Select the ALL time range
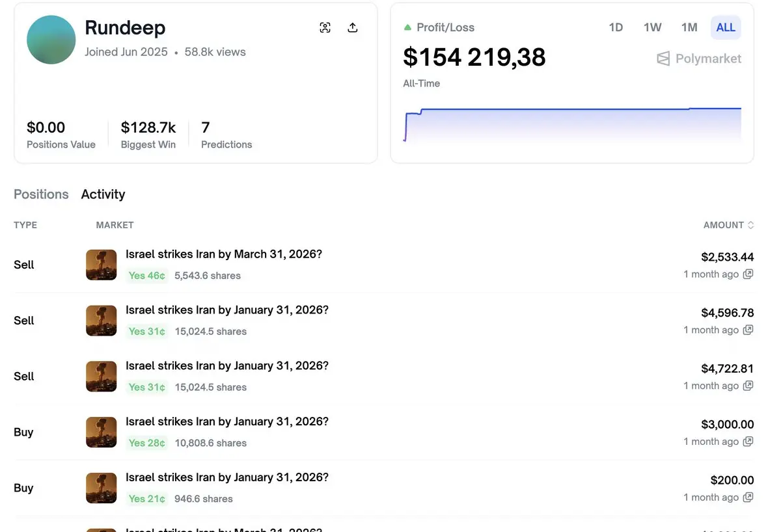 pyautogui.click(x=726, y=27)
